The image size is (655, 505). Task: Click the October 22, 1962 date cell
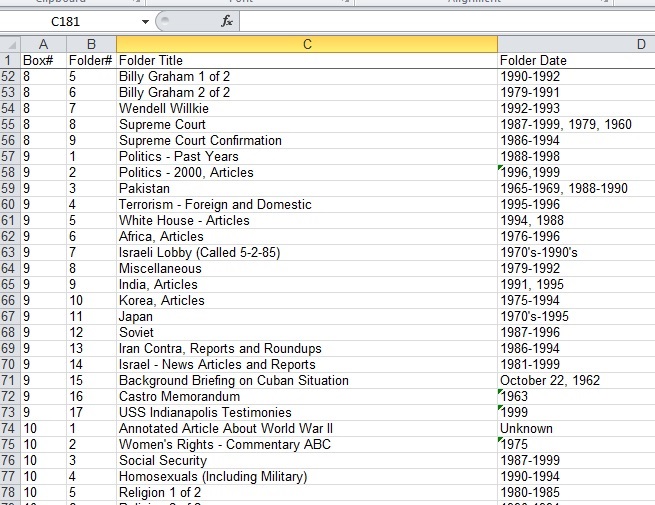point(576,380)
